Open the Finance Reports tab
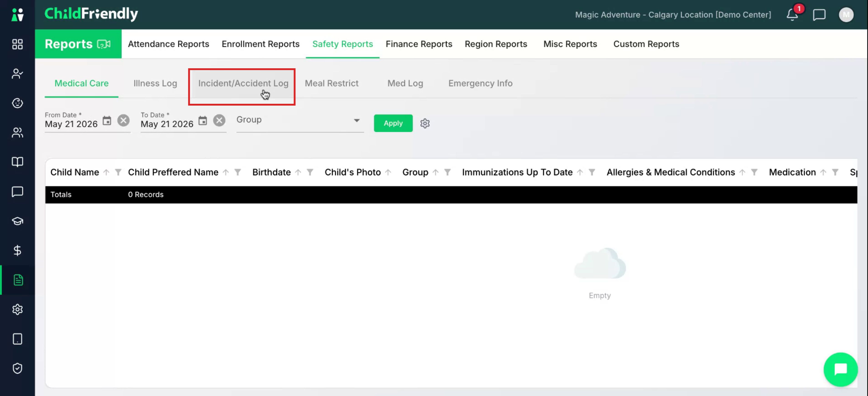This screenshot has width=868, height=396. [x=419, y=44]
